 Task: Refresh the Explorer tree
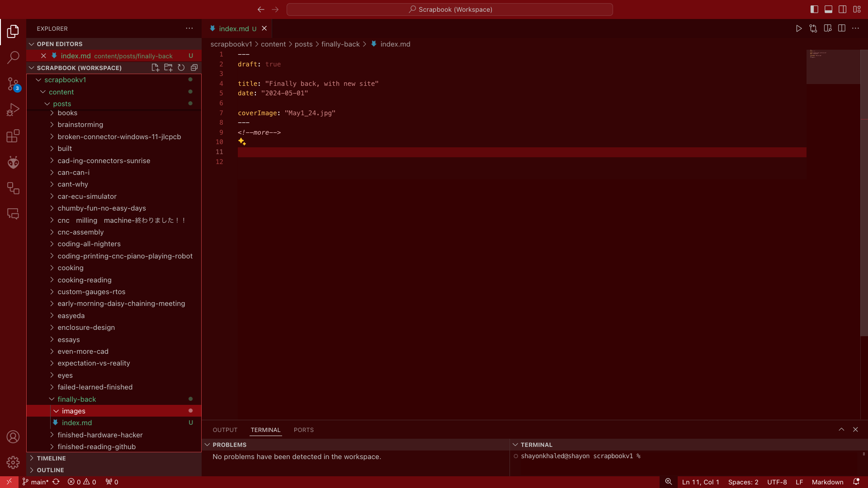[x=181, y=68]
